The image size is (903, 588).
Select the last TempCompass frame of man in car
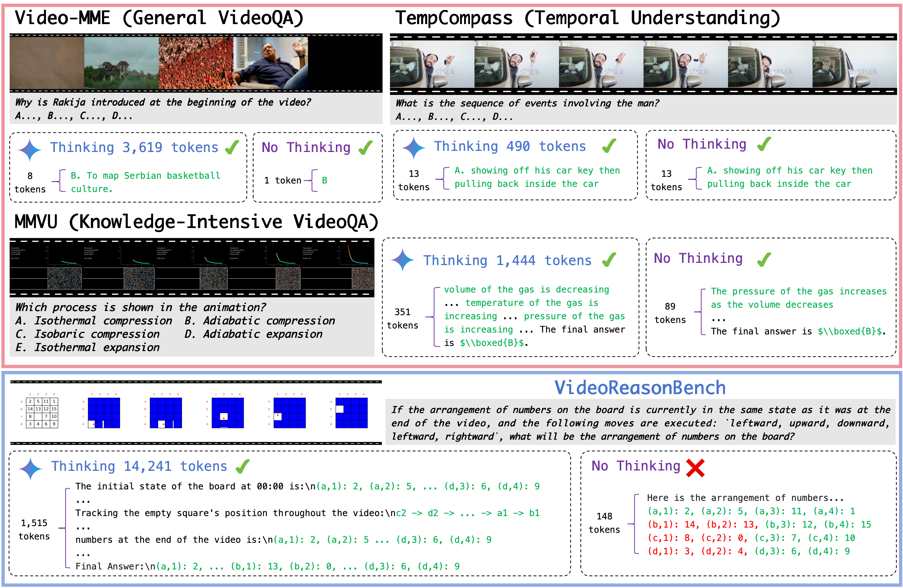click(854, 65)
